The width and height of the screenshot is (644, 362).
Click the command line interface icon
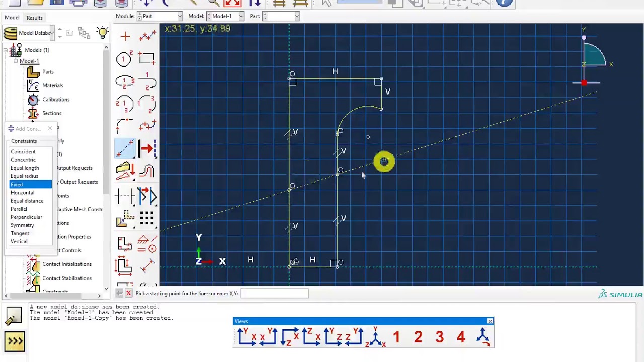(15, 341)
